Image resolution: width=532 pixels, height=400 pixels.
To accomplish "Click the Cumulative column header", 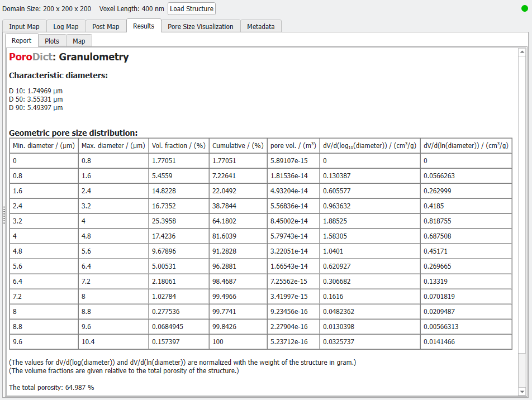I will coord(238,146).
